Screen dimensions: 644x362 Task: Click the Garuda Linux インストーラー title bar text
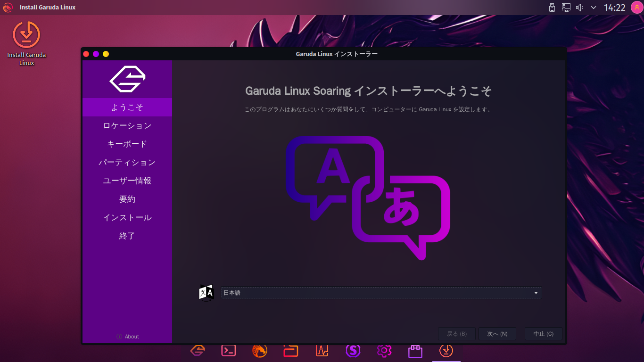coord(337,54)
